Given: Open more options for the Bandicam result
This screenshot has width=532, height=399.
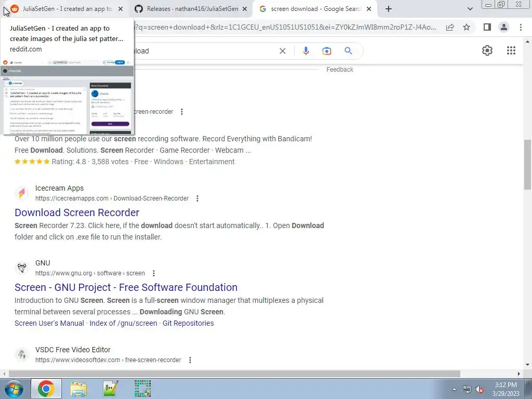Looking at the screenshot, I should coord(182,112).
